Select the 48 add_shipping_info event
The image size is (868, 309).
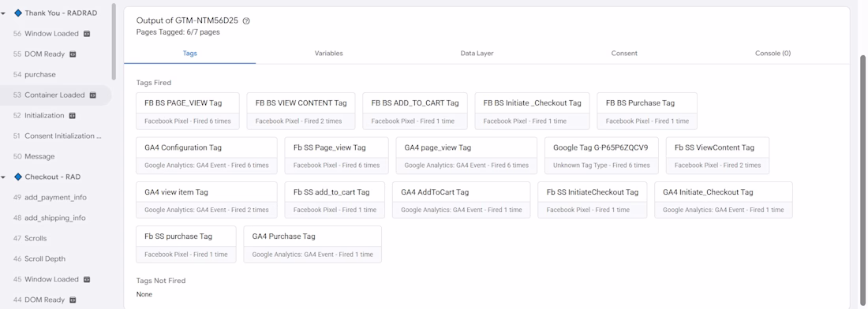coord(55,218)
